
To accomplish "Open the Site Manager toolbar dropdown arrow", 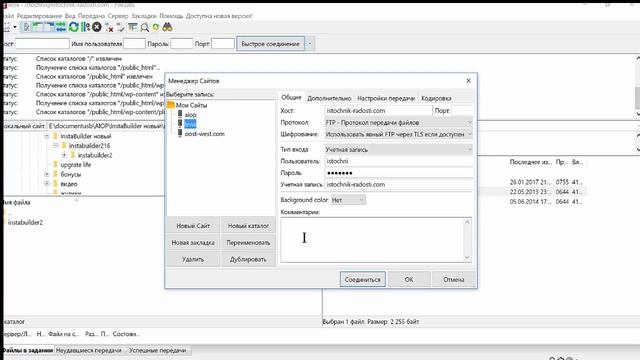I will click(x=15, y=27).
